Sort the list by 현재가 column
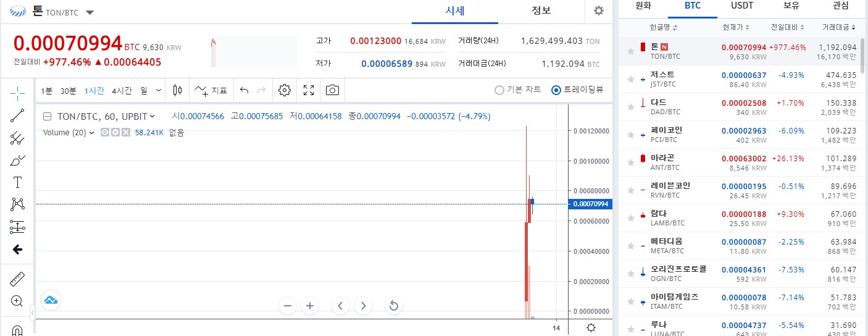868x336 pixels. pyautogui.click(x=736, y=27)
